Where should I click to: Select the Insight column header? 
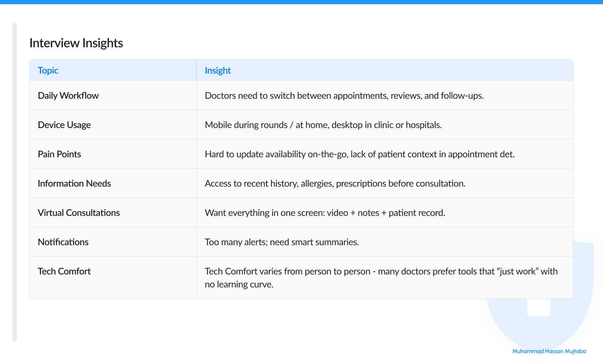click(218, 70)
